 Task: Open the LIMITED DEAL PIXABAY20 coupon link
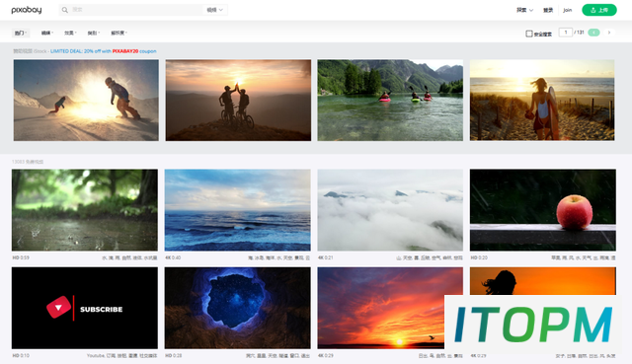pos(103,51)
